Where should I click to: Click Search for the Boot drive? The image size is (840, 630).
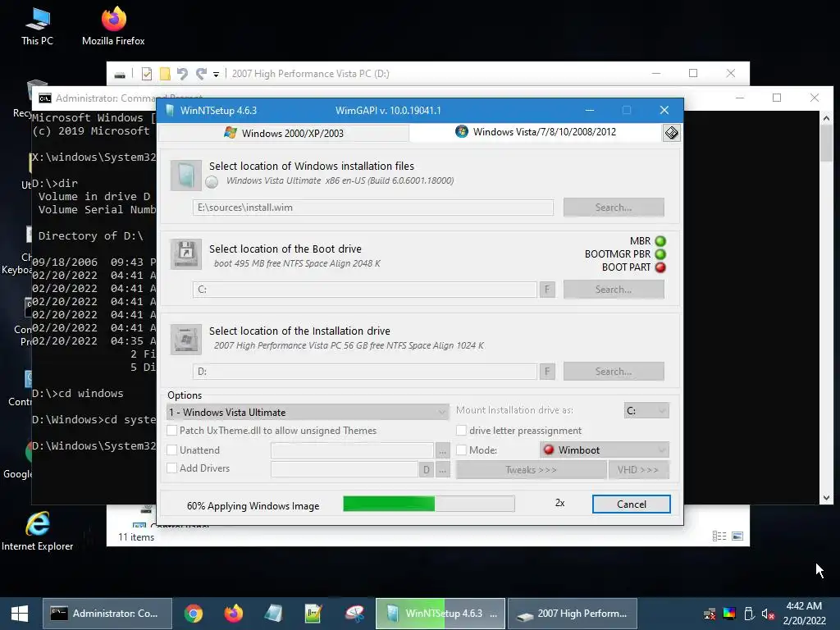(614, 290)
